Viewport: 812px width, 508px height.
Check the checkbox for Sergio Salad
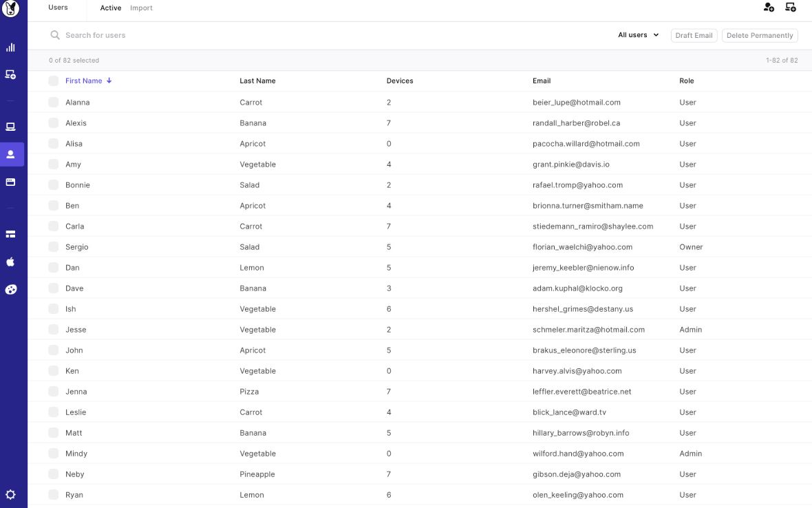coord(53,246)
